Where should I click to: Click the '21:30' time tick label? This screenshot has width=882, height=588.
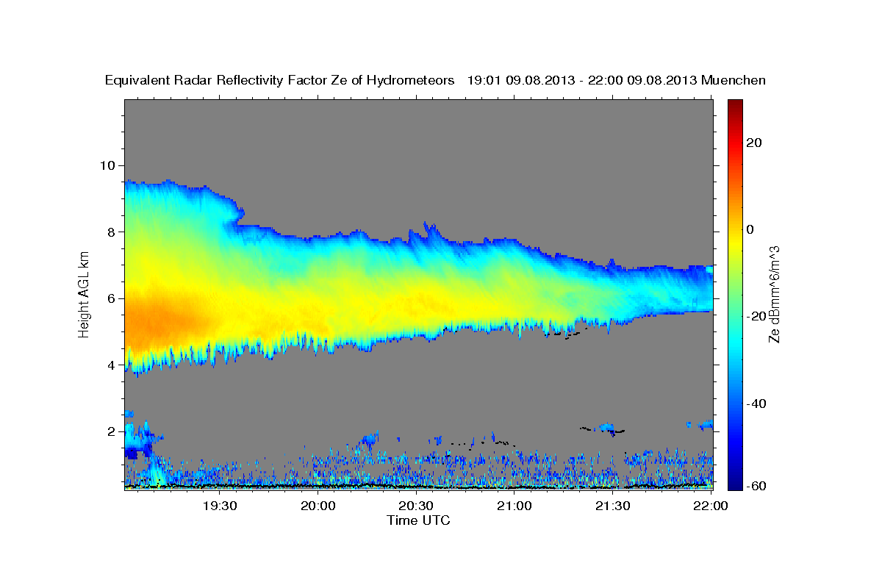click(x=612, y=506)
